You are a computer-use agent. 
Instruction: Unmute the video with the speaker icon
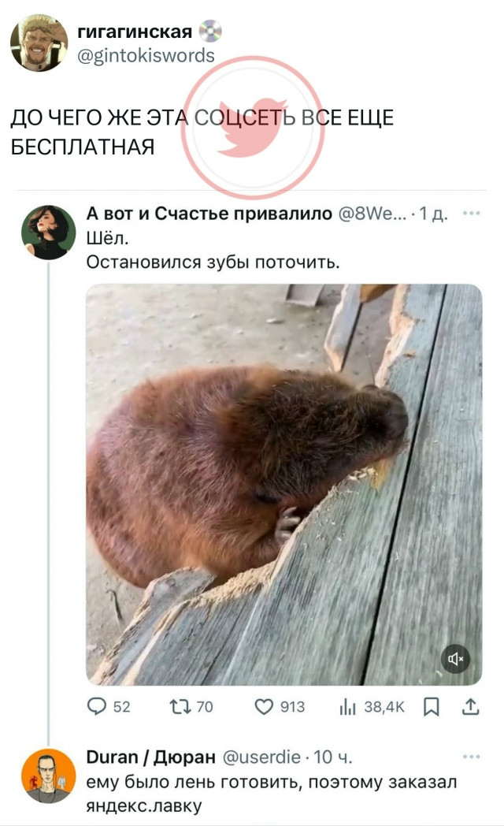[456, 658]
